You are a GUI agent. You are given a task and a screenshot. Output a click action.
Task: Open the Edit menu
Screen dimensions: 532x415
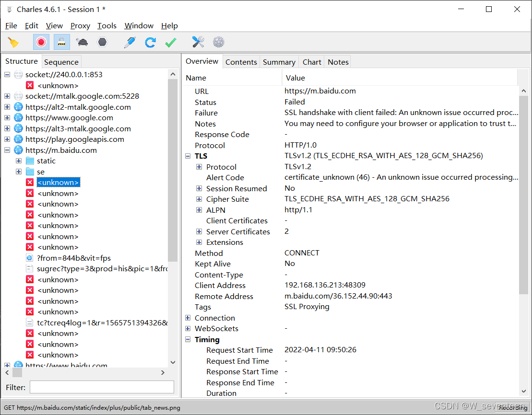coord(32,26)
